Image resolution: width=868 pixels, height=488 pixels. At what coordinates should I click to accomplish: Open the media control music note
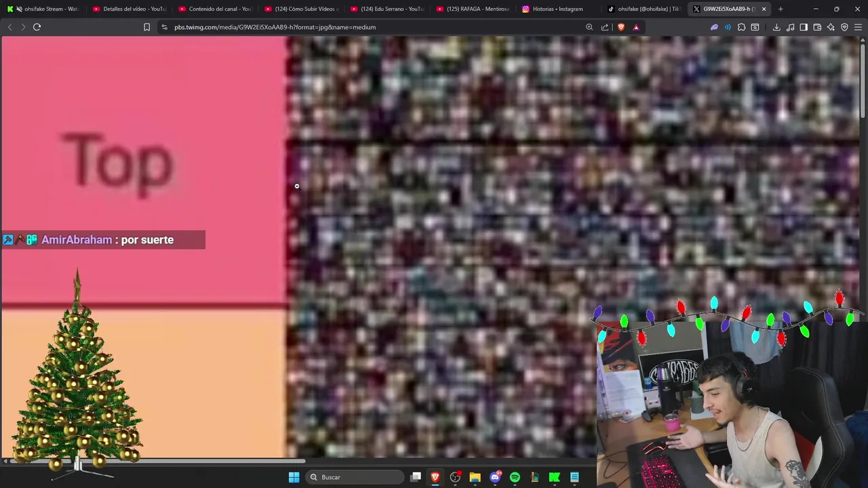790,27
